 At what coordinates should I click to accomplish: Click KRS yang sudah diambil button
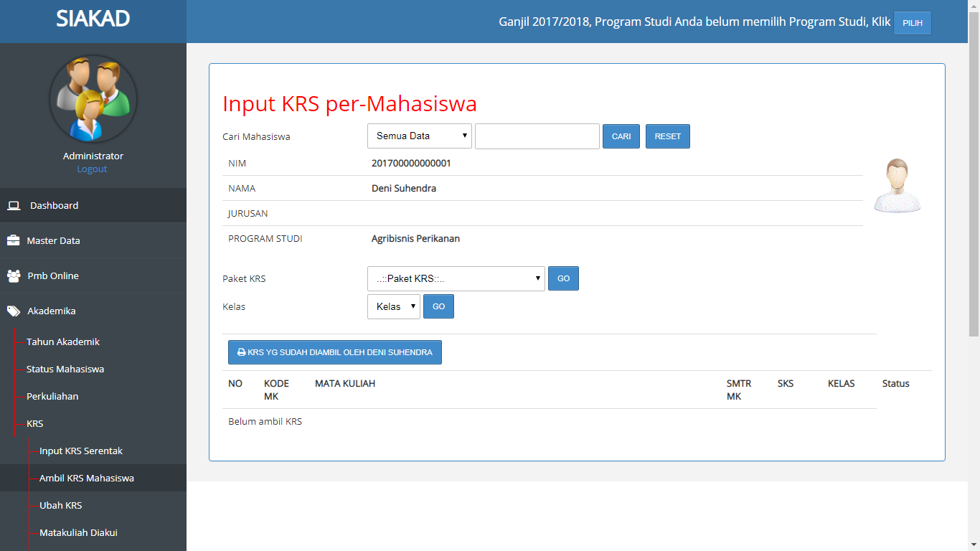click(335, 352)
